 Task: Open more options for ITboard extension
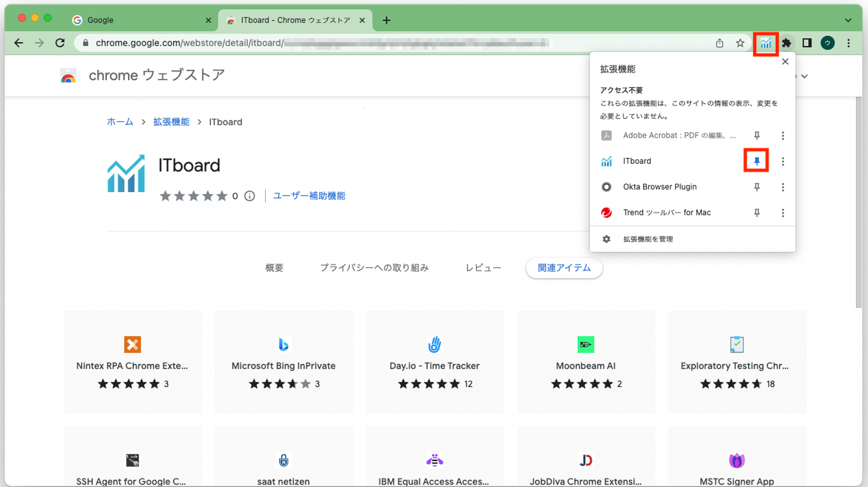(x=782, y=161)
